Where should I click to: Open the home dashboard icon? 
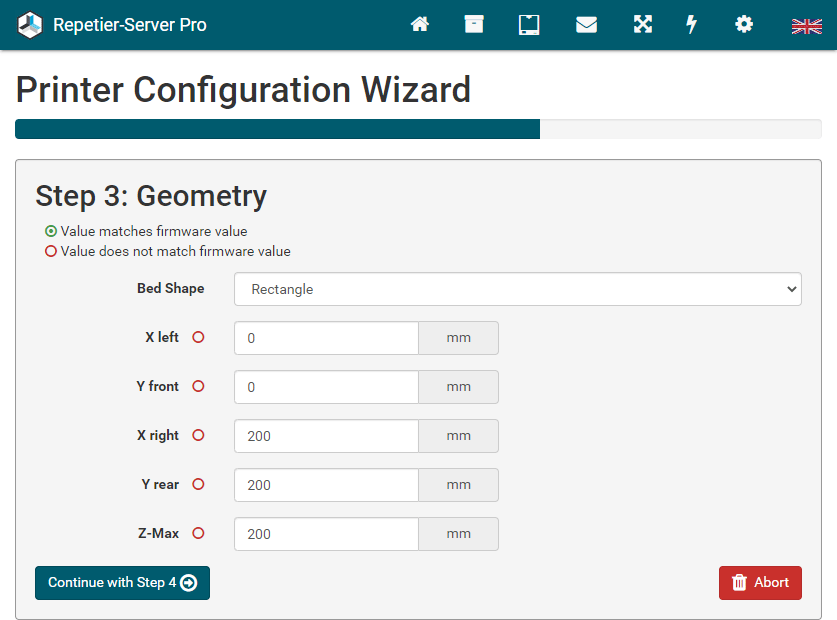(420, 25)
